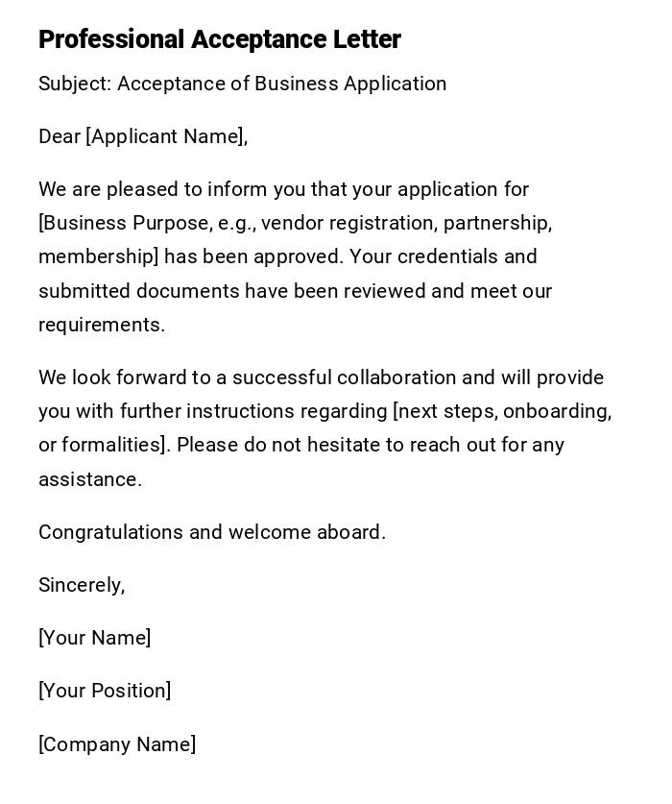Click the Professional Acceptance Letter heading
This screenshot has height=804, width=672.
point(220,39)
